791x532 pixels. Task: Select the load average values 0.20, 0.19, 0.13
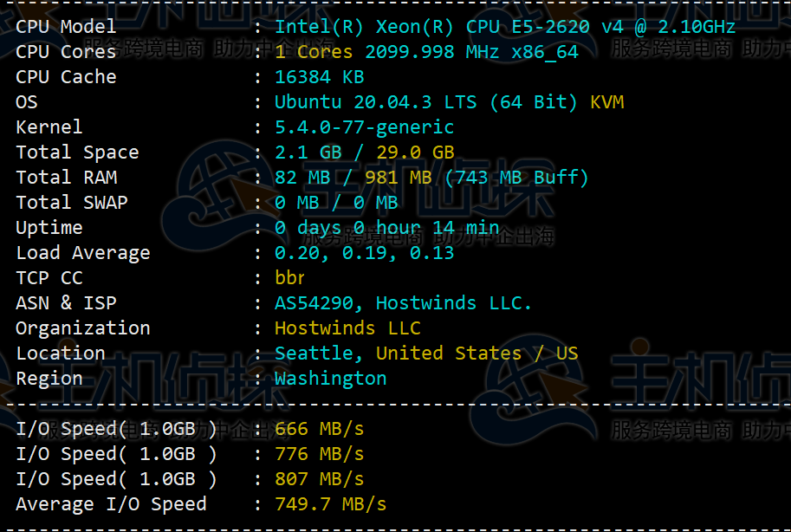pyautogui.click(x=364, y=253)
